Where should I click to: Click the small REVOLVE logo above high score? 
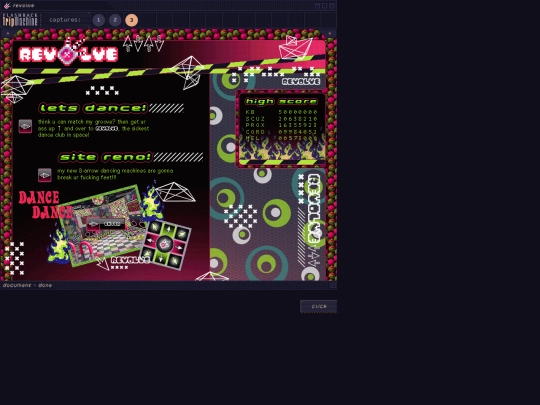point(301,82)
